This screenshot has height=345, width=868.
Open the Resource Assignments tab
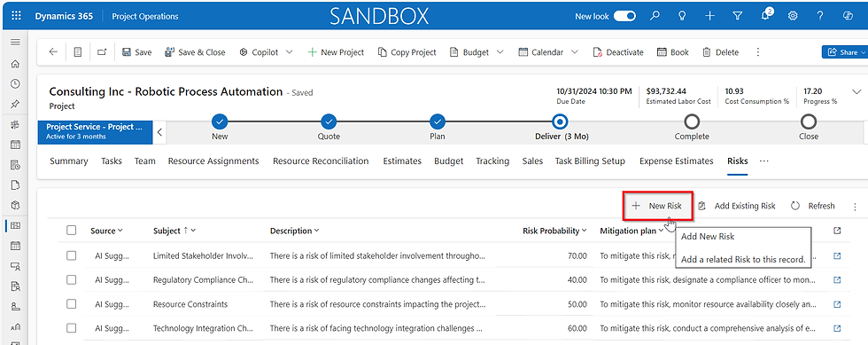tap(213, 161)
